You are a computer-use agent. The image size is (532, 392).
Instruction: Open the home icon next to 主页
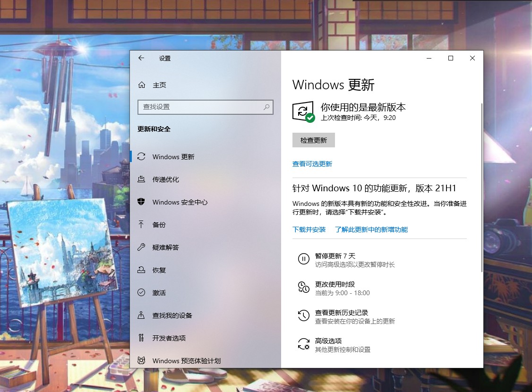click(x=142, y=85)
